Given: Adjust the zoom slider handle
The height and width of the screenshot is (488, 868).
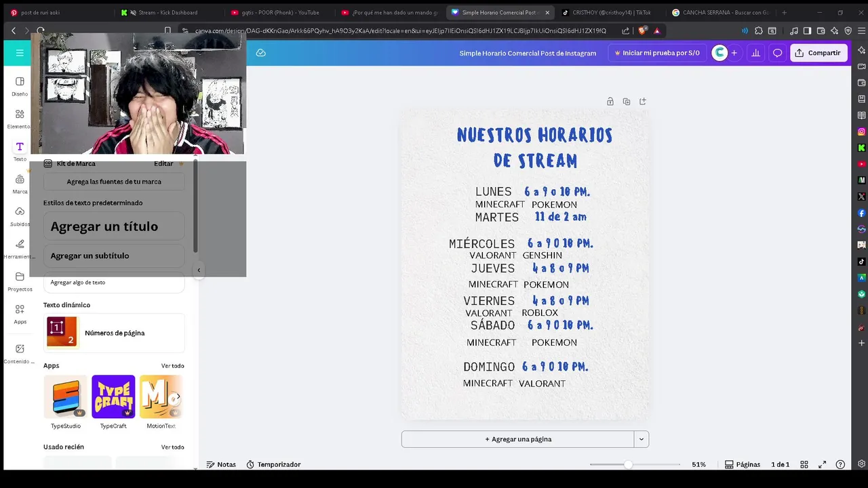Looking at the screenshot, I should pos(628,464).
